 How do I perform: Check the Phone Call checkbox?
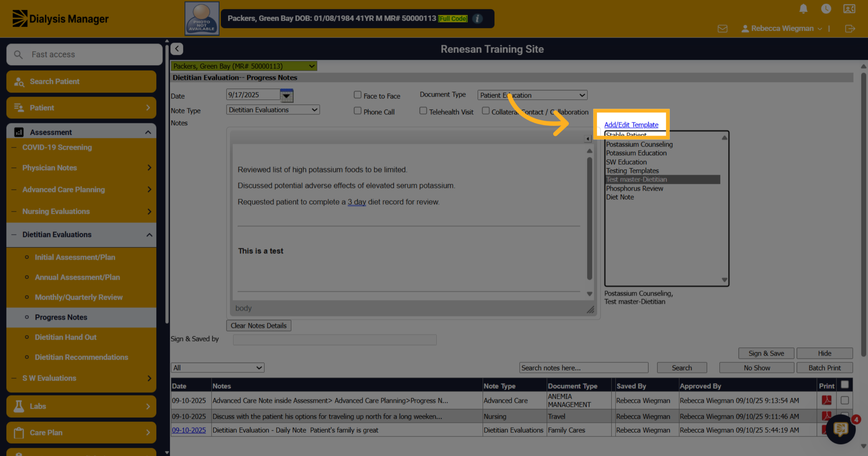click(357, 111)
